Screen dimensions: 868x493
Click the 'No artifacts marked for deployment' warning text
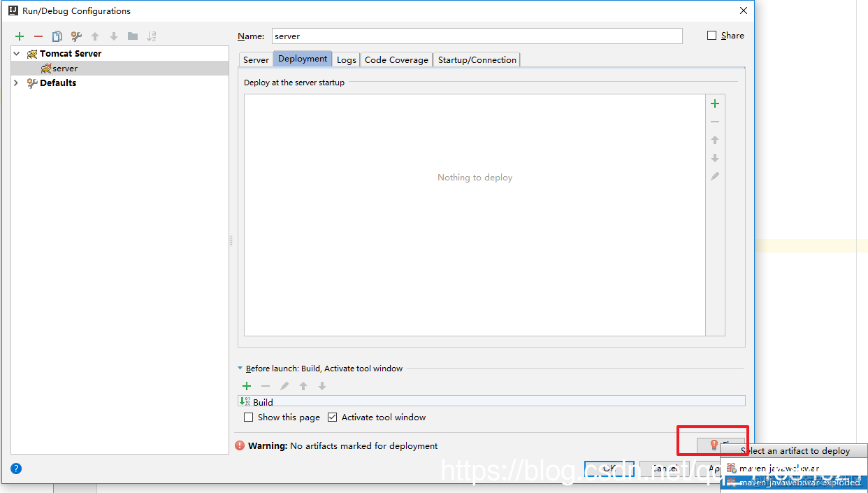[x=364, y=445]
